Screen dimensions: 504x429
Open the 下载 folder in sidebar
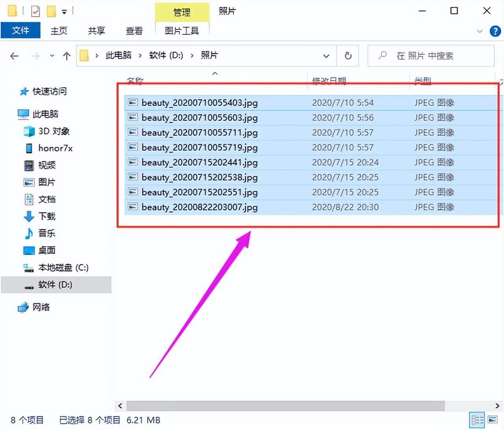pyautogui.click(x=47, y=216)
